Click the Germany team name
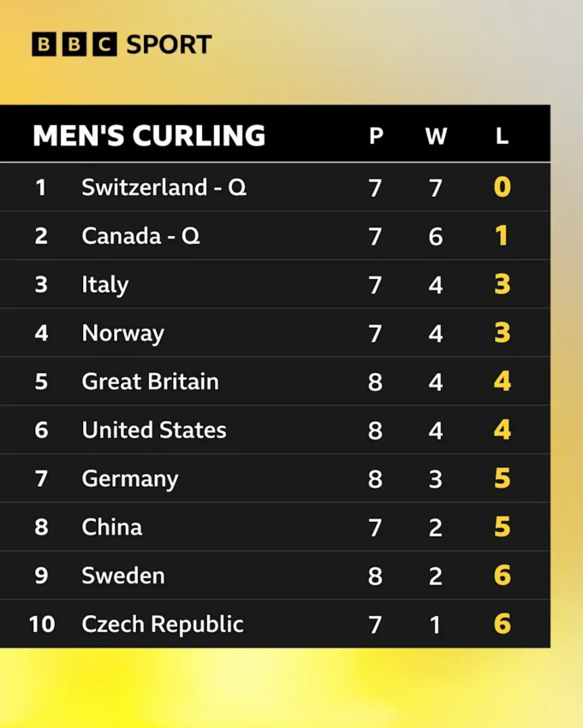 (x=130, y=478)
